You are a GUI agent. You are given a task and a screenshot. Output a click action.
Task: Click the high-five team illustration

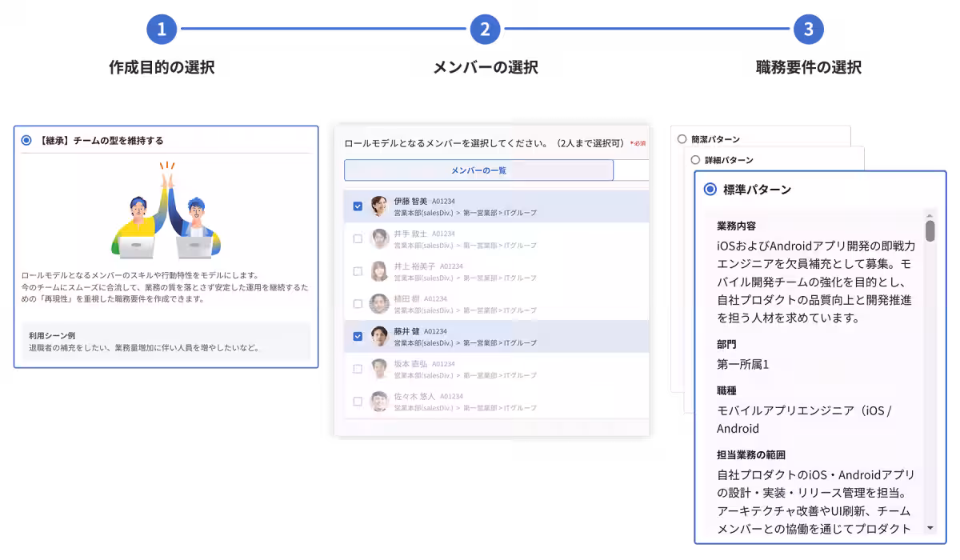pyautogui.click(x=166, y=210)
